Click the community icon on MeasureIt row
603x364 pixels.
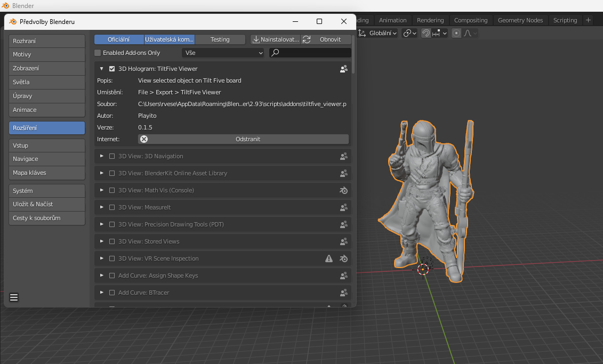[343, 207]
